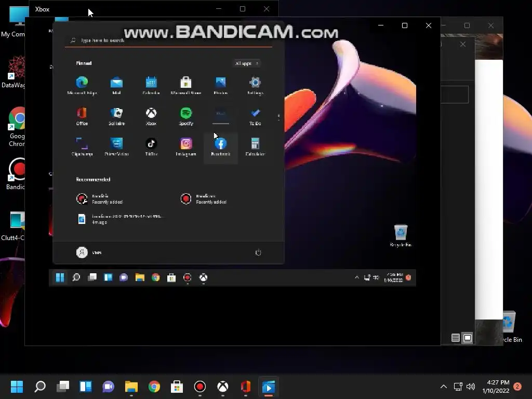The height and width of the screenshot is (399, 532).
Task: Launch the Chat app from the taskbar
Action: 108,387
